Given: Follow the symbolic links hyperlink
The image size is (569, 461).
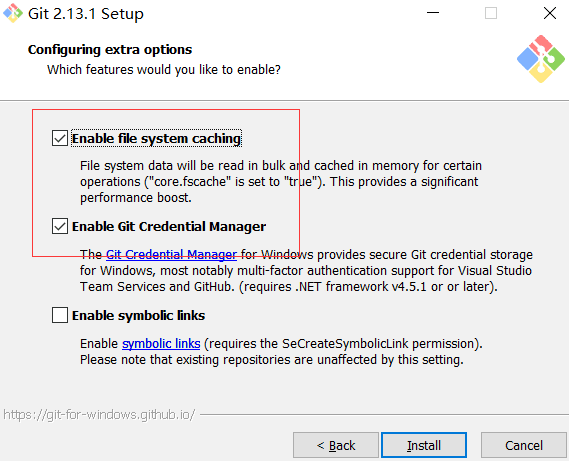Looking at the screenshot, I should 161,343.
